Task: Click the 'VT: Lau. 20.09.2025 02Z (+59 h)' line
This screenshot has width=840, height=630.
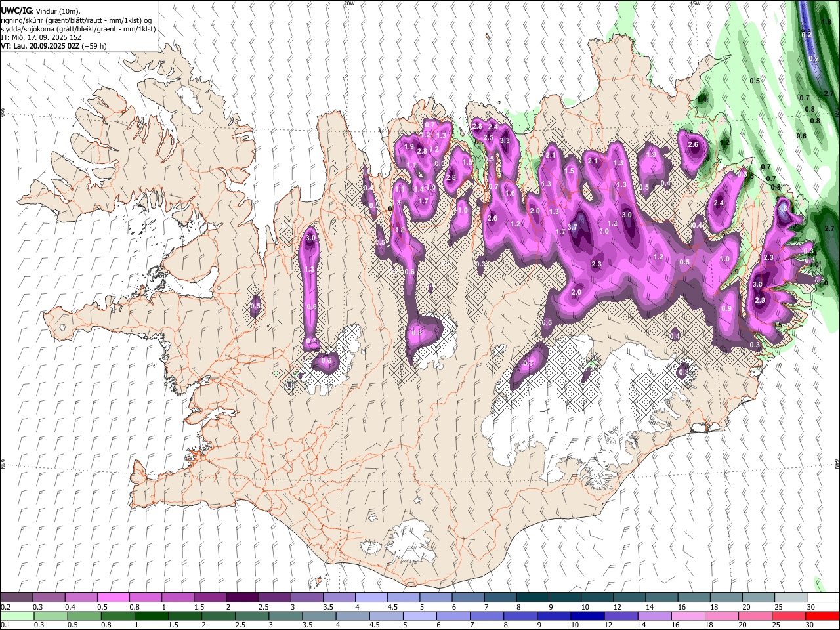Action: pos(54,46)
